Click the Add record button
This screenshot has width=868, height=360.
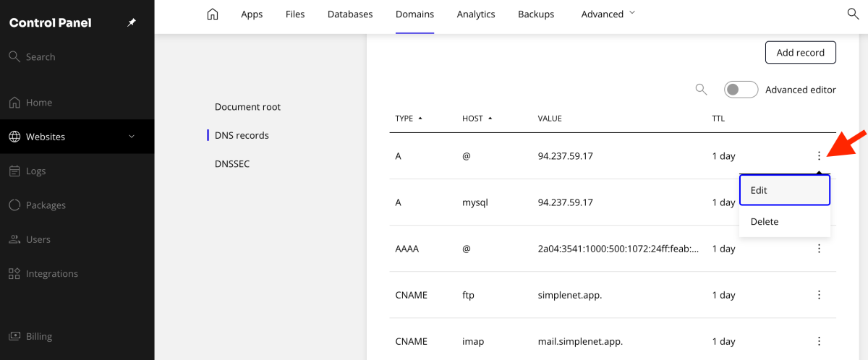click(800, 53)
